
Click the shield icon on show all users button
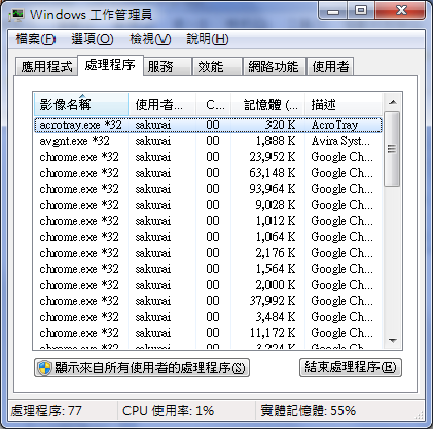tap(44, 368)
